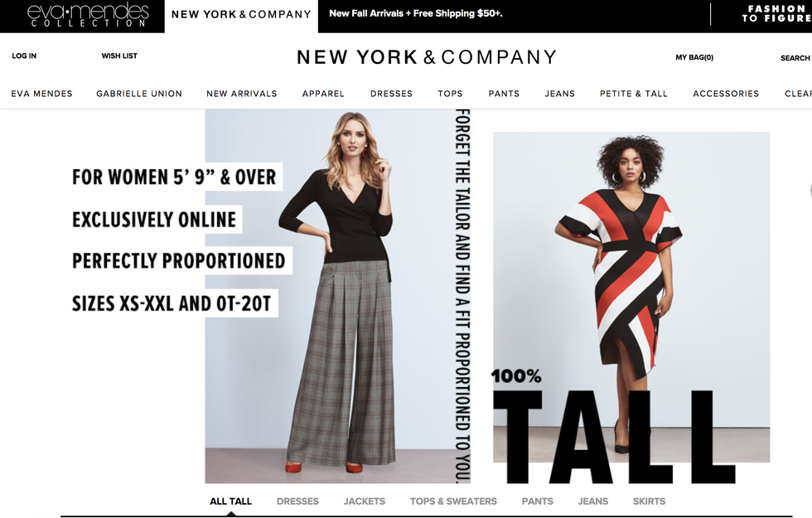812x518 pixels.
Task: Switch to the TOPS & SWEATERS tab
Action: point(453,501)
